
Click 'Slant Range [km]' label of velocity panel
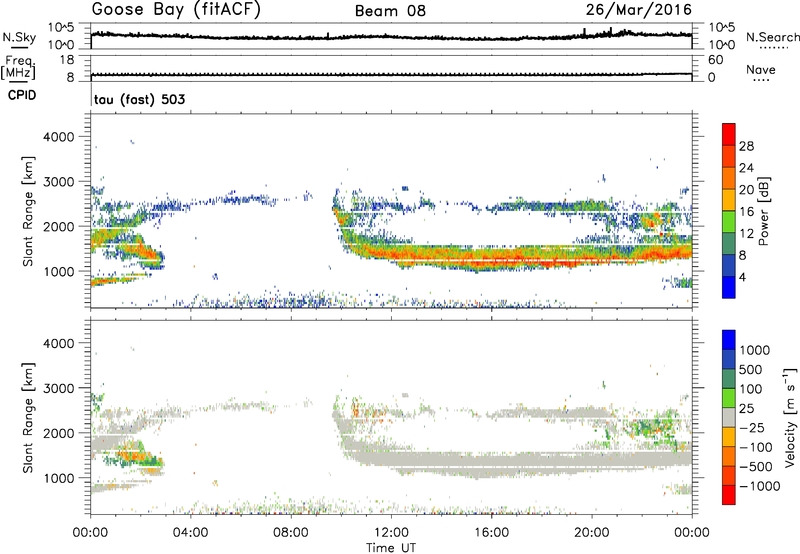(x=28, y=417)
